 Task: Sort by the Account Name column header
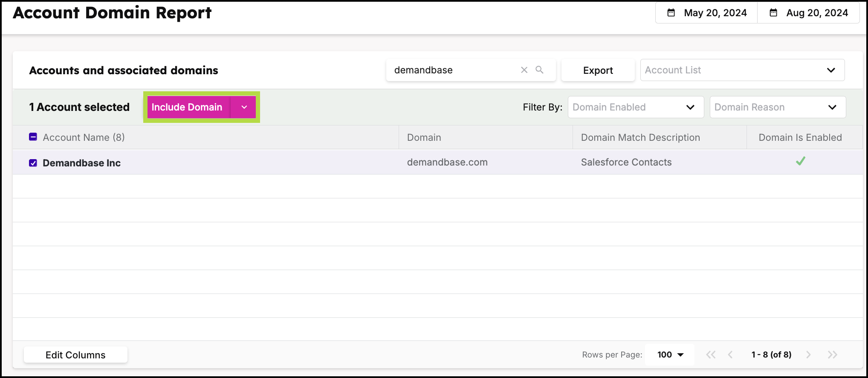[x=84, y=137]
